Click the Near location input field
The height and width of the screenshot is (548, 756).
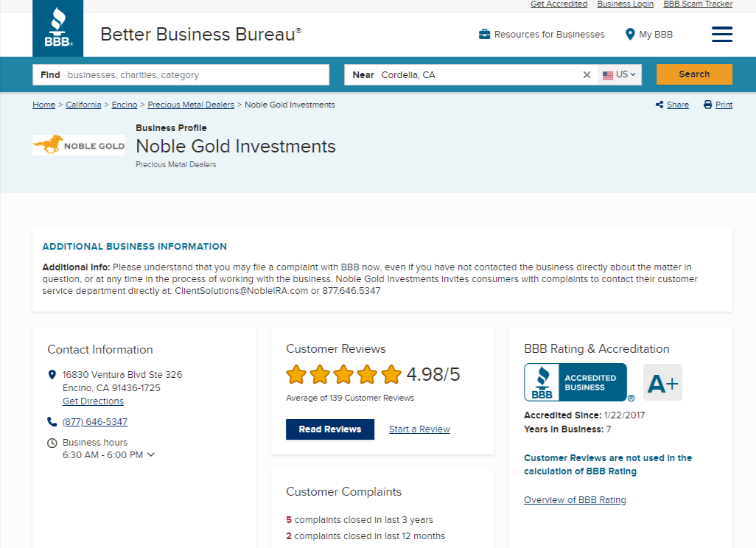pyautogui.click(x=471, y=74)
